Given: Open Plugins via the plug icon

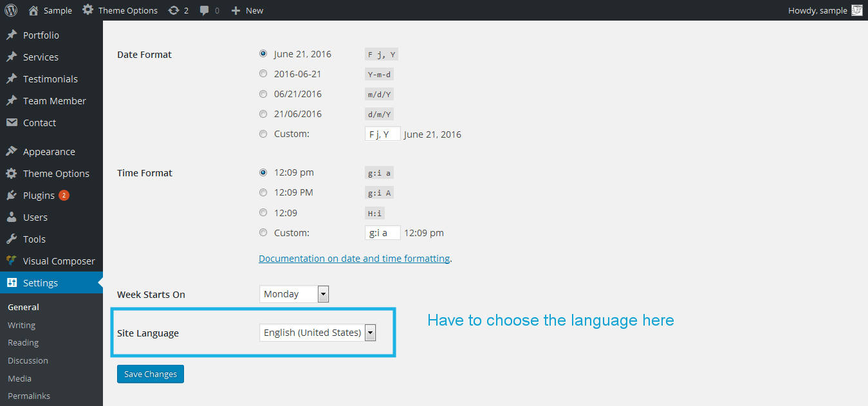Looking at the screenshot, I should point(12,195).
